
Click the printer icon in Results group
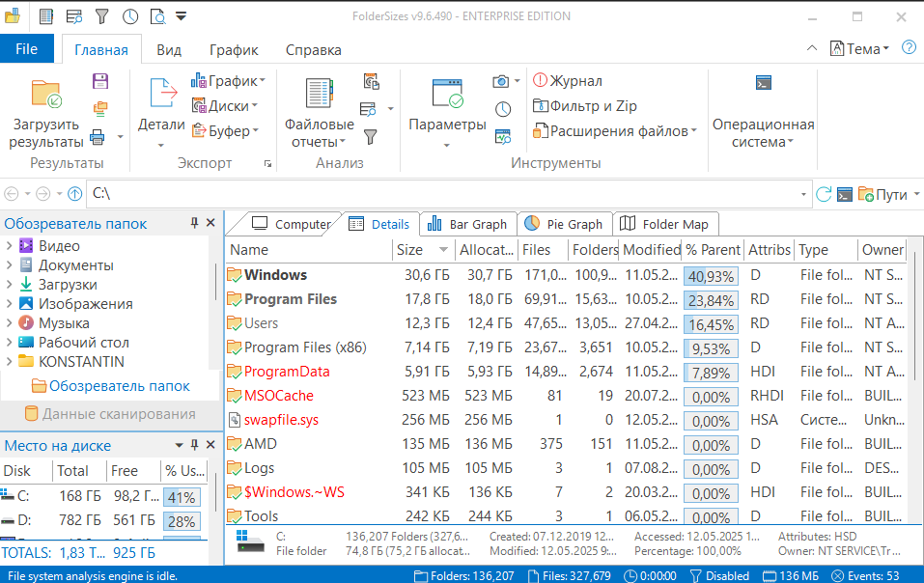pyautogui.click(x=98, y=137)
